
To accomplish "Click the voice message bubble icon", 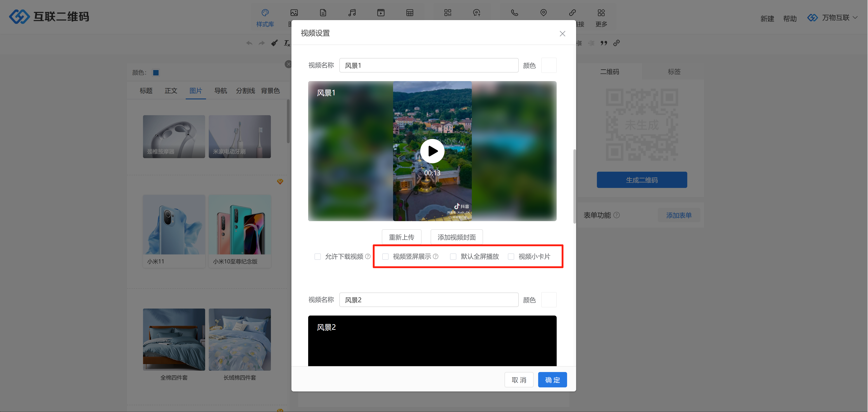I will (476, 13).
